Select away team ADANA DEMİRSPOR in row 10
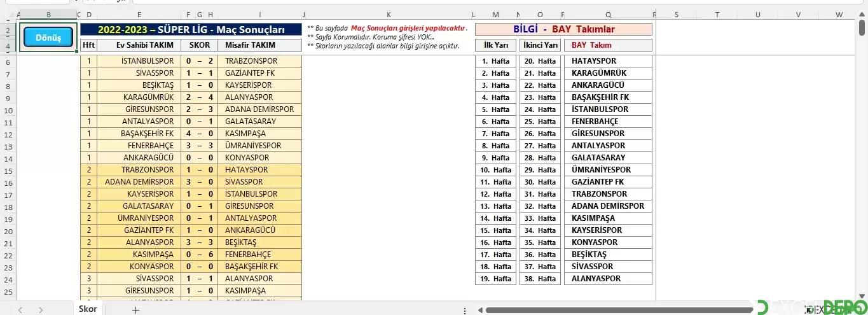 click(x=259, y=109)
